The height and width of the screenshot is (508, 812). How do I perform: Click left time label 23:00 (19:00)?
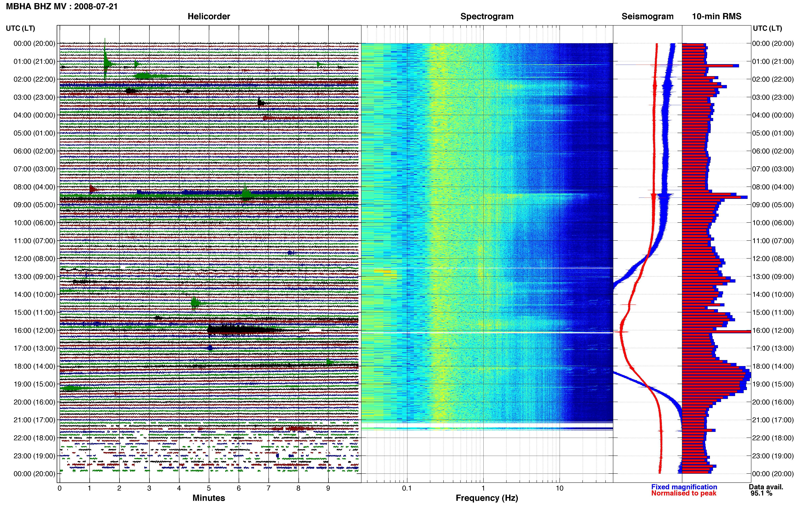coord(34,456)
